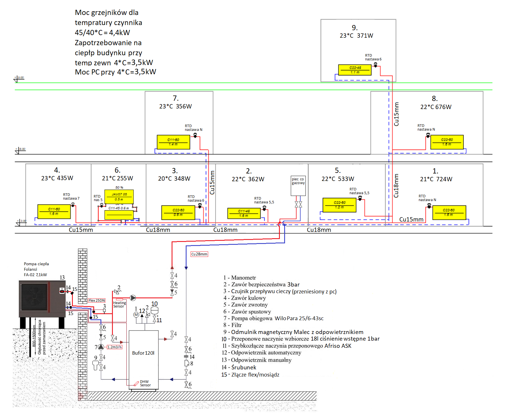Image resolution: width=505 pixels, height=420 pixels.
Task: Select RTD nastawa 7 label in room 4
Action: pos(71,196)
